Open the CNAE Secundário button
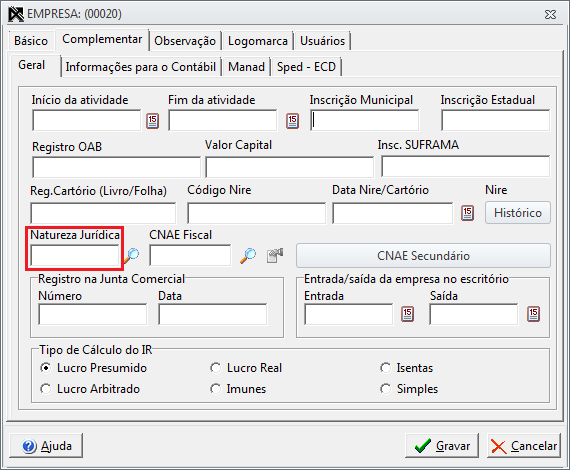The height and width of the screenshot is (470, 570). (x=423, y=256)
